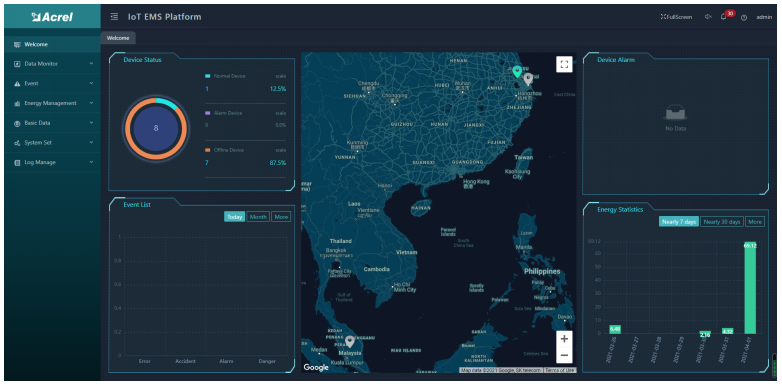The width and height of the screenshot is (782, 386).
Task: Select Nearly 30 days energy range
Action: tap(722, 221)
